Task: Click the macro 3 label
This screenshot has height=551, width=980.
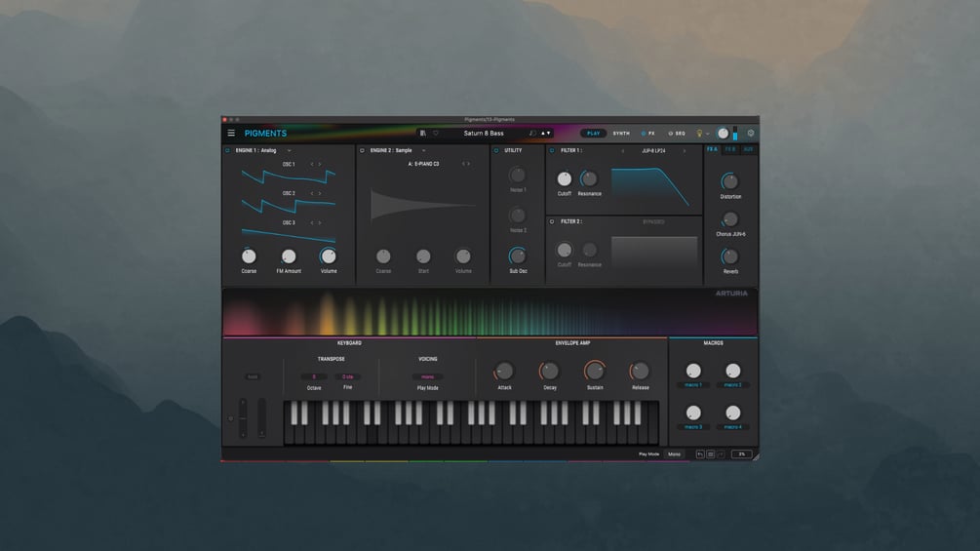Action: [693, 427]
